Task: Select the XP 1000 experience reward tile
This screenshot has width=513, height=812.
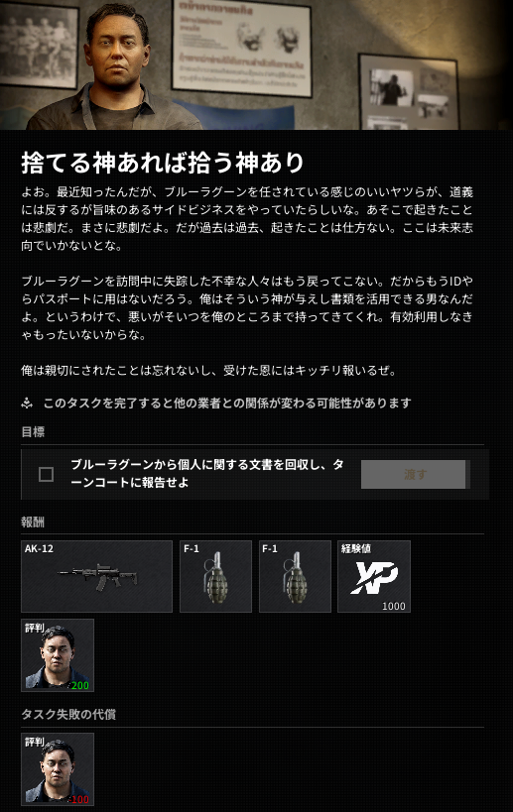Action: (374, 576)
